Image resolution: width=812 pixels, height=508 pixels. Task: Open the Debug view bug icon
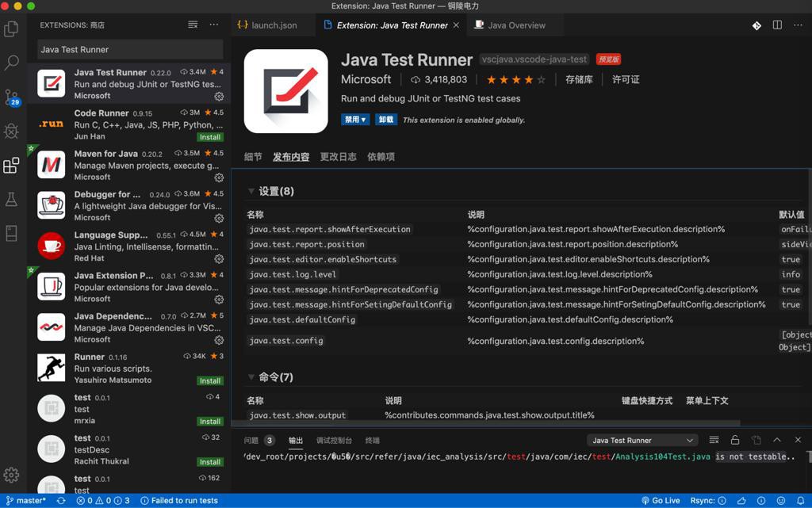click(x=11, y=131)
